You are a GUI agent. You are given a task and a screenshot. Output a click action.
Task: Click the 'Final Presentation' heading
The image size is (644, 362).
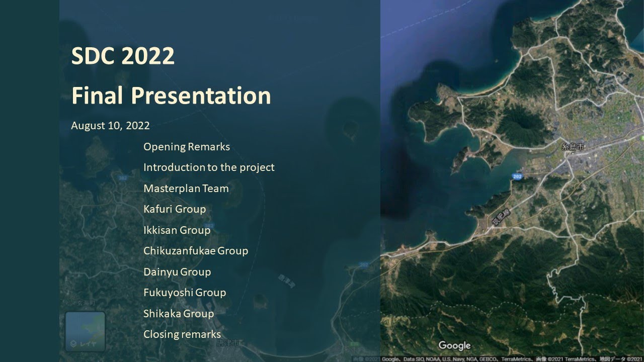171,95
